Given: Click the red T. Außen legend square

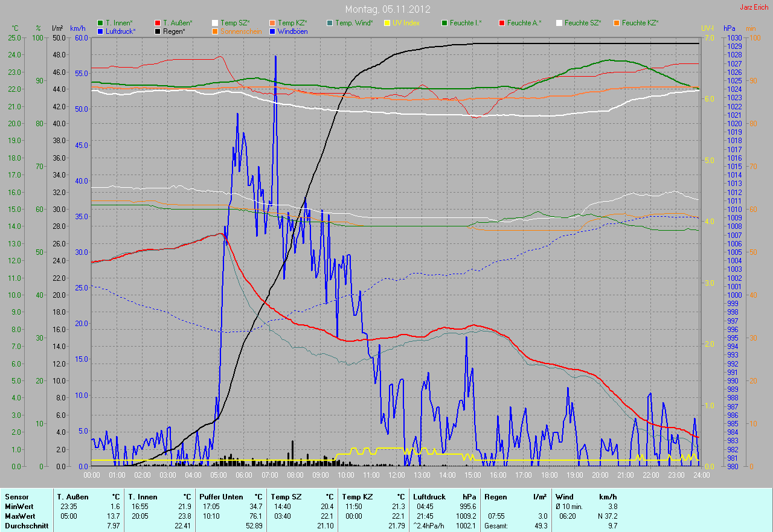Looking at the screenshot, I should click(158, 23).
